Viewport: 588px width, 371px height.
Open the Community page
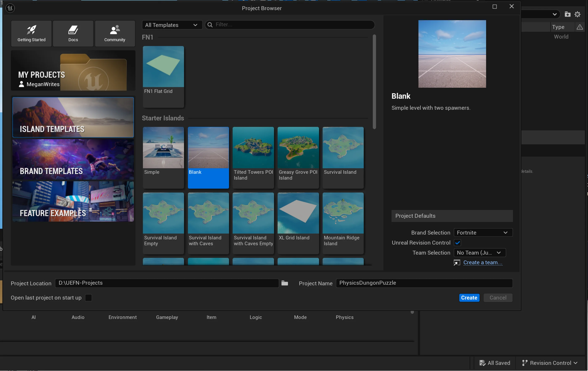pos(115,33)
